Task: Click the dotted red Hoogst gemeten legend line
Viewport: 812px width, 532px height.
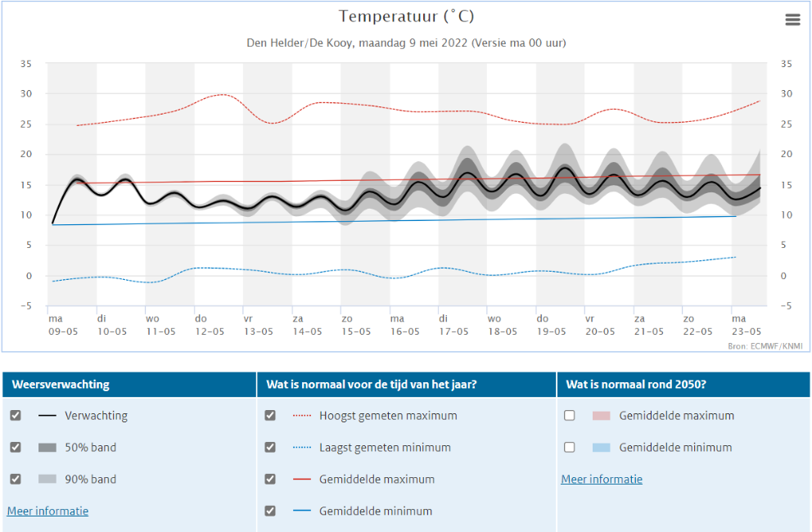Action: point(302,416)
